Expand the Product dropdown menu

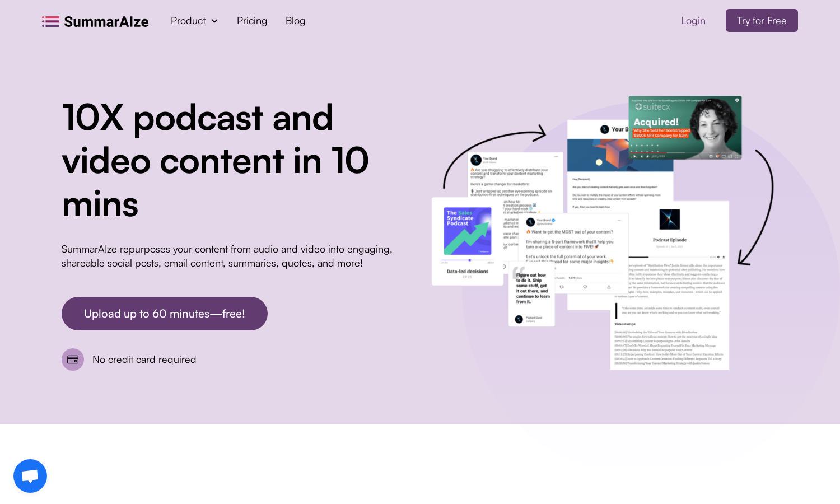[194, 21]
